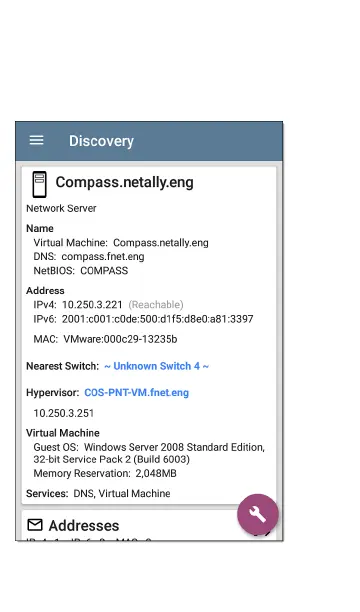Click the (Reachable) status text
The height and width of the screenshot is (612, 360).
coord(156,305)
